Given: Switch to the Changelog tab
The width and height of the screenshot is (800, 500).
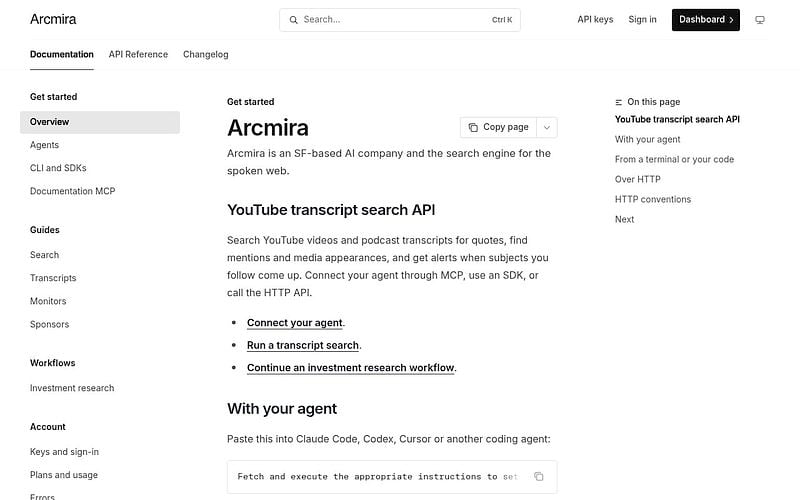Looking at the screenshot, I should pos(206,54).
